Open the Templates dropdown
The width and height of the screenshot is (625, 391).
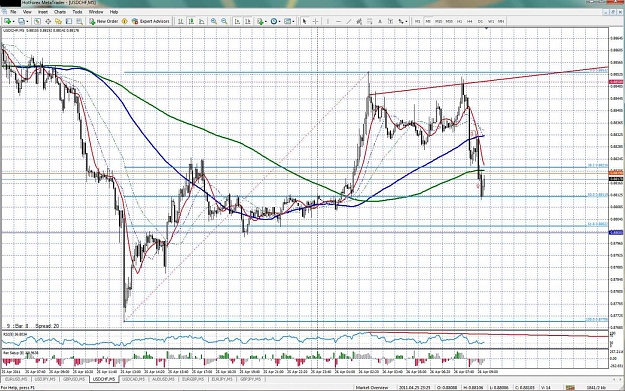(289, 21)
